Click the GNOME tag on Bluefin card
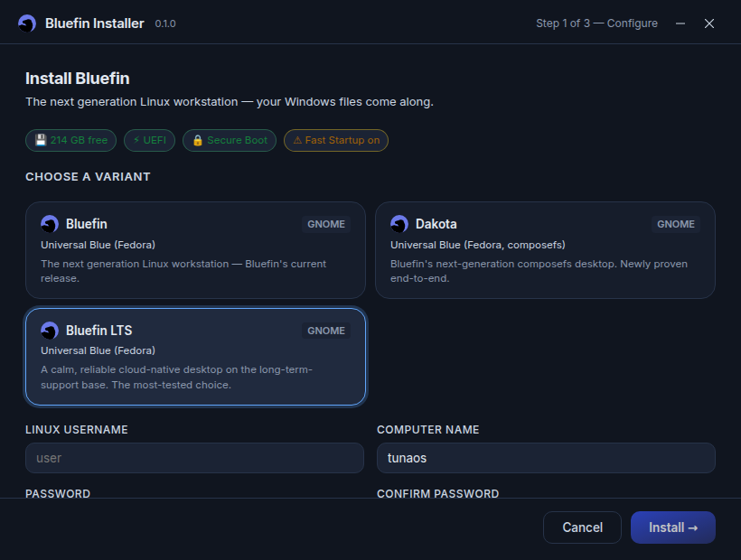741x560 pixels. (326, 224)
